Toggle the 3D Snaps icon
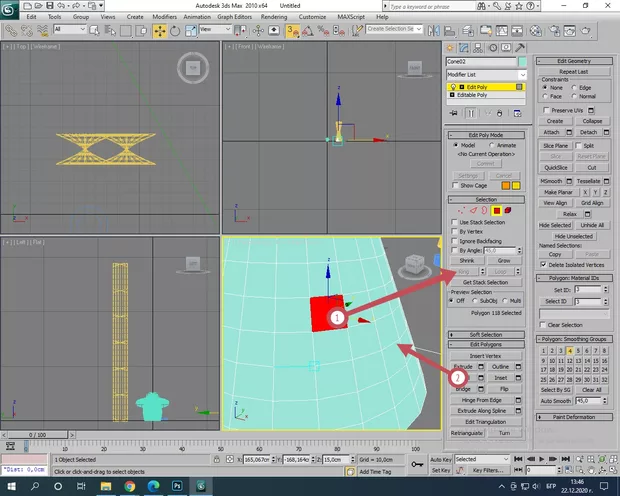Image resolution: width=620 pixels, height=496 pixels. tap(292, 30)
